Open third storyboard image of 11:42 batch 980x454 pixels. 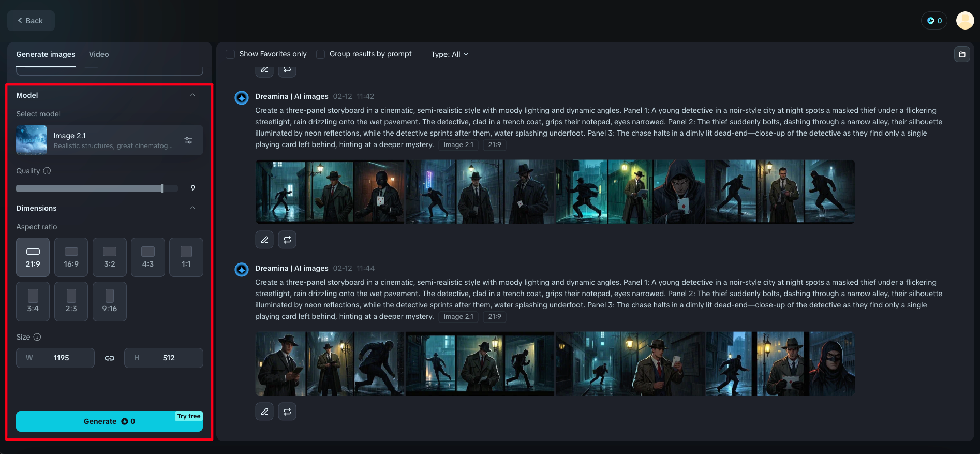click(630, 192)
